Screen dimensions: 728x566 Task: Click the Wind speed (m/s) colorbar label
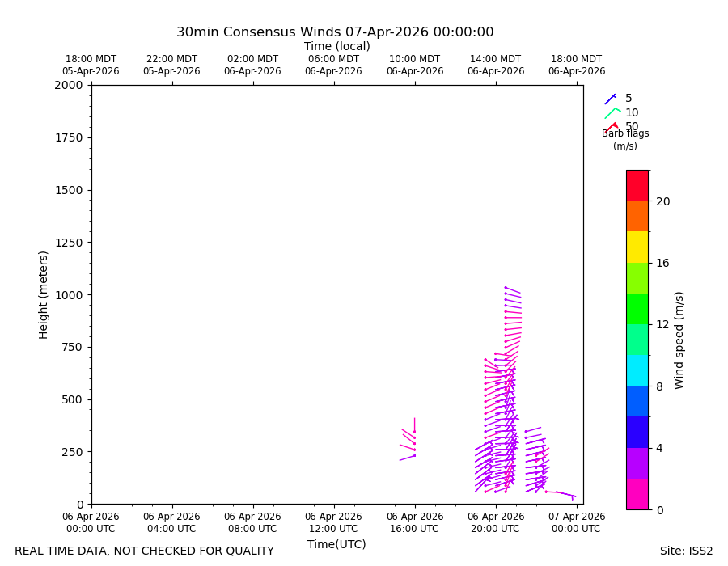point(679,340)
